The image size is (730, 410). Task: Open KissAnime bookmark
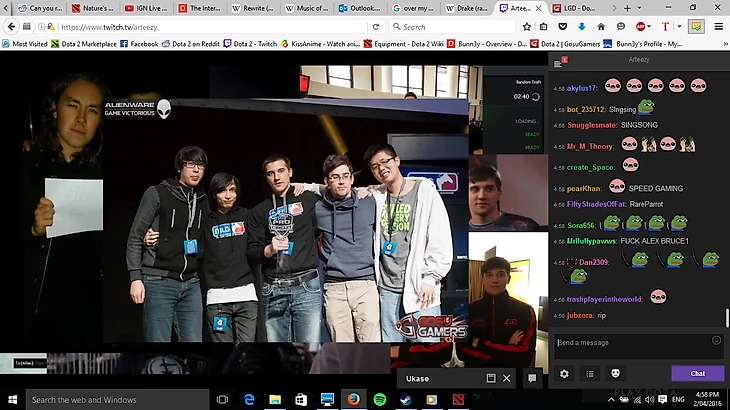tap(320, 44)
